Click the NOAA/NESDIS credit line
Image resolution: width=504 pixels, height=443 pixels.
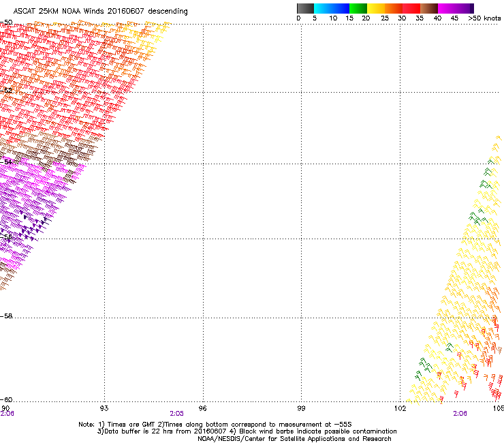(294, 439)
